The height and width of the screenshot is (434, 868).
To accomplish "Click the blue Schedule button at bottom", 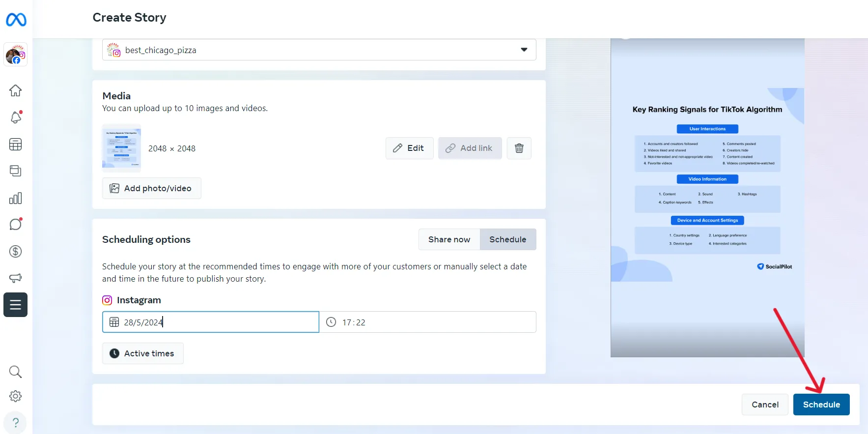I will [x=821, y=405].
